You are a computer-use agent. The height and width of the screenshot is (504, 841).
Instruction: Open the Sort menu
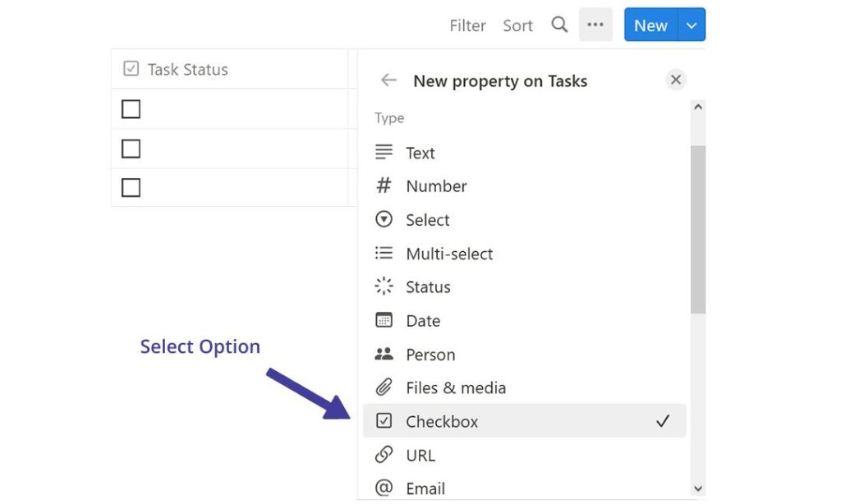click(517, 25)
